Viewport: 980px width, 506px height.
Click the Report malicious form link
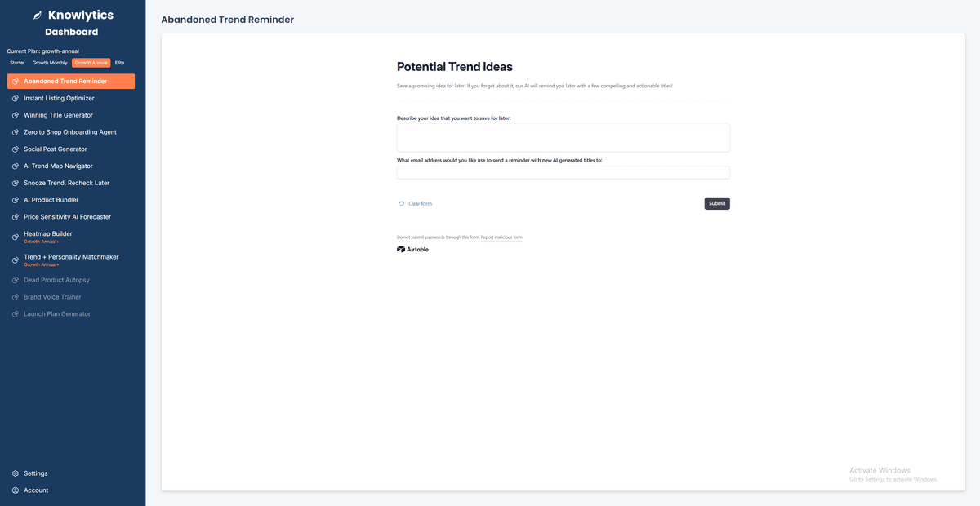pos(500,237)
